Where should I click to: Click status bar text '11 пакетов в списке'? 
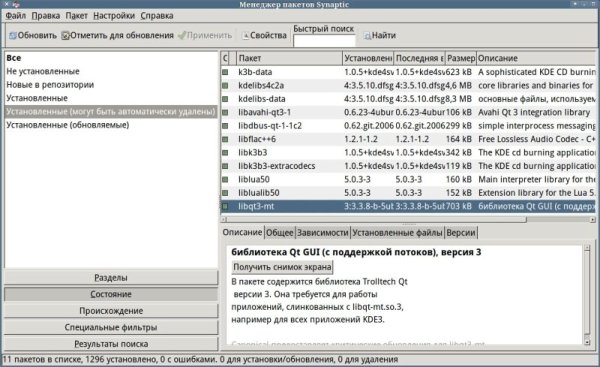(x=42, y=359)
